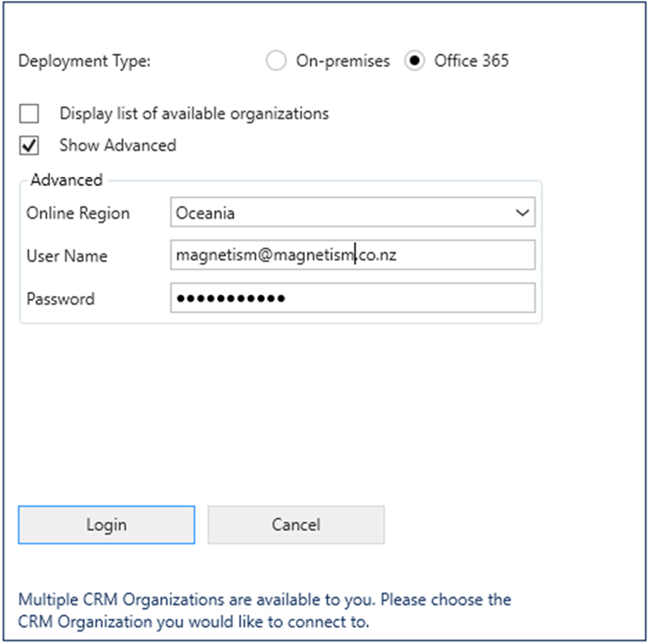Select the Office 365 radio button circle

414,61
